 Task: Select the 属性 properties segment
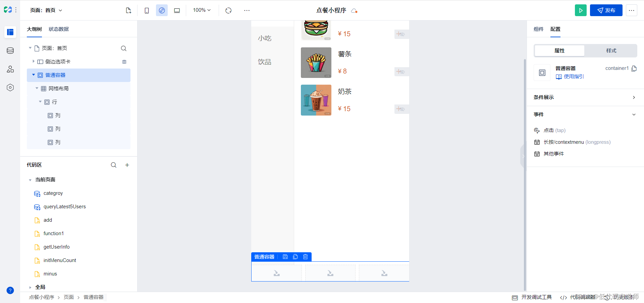(x=559, y=51)
